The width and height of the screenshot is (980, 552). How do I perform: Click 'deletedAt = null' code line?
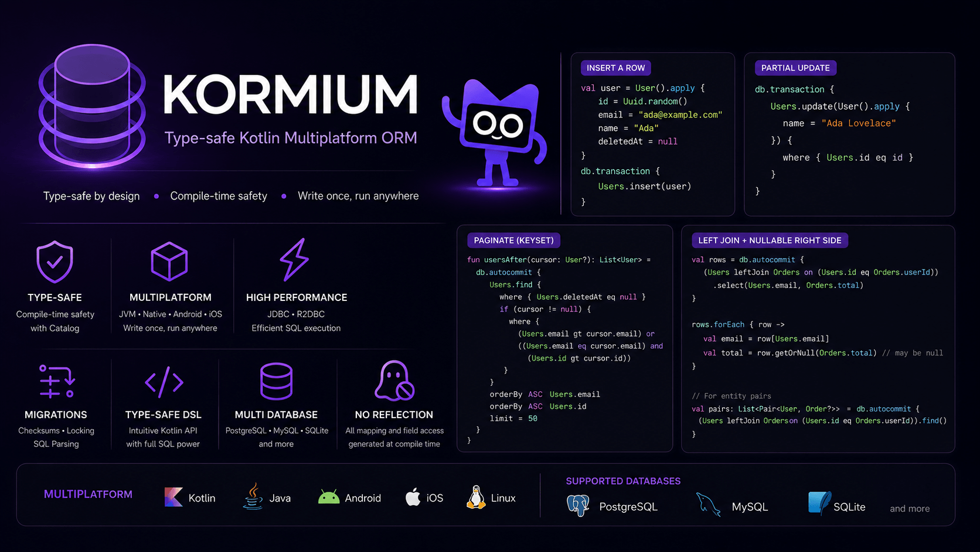pos(638,141)
